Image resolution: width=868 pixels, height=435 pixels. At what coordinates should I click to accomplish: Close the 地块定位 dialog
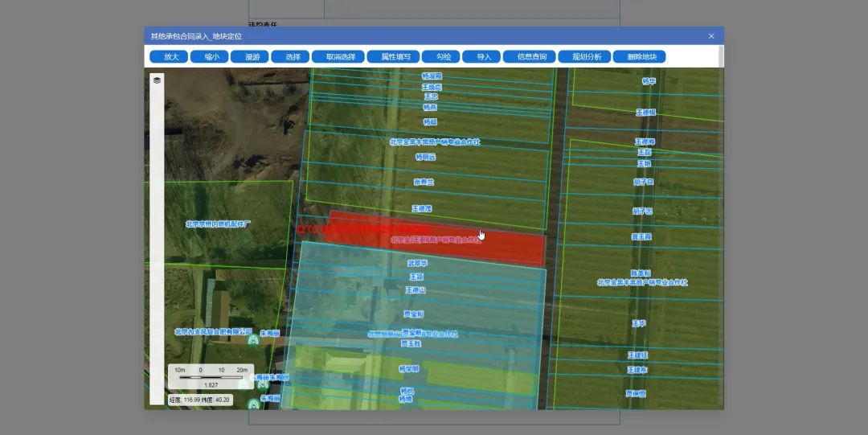pos(711,36)
